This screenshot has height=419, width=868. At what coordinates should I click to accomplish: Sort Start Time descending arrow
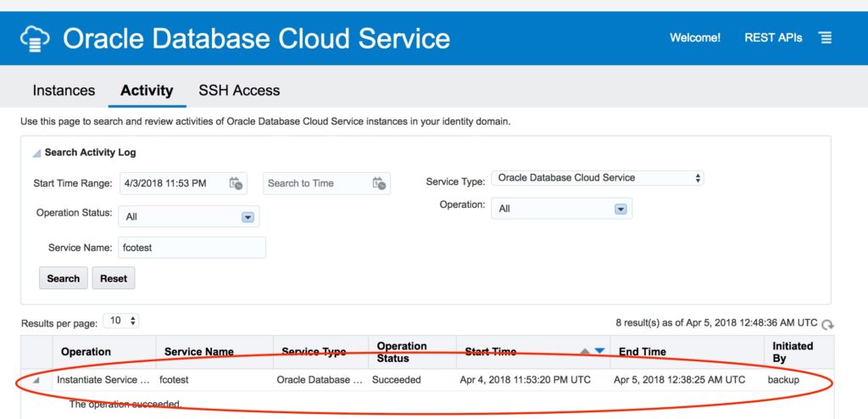(x=599, y=351)
